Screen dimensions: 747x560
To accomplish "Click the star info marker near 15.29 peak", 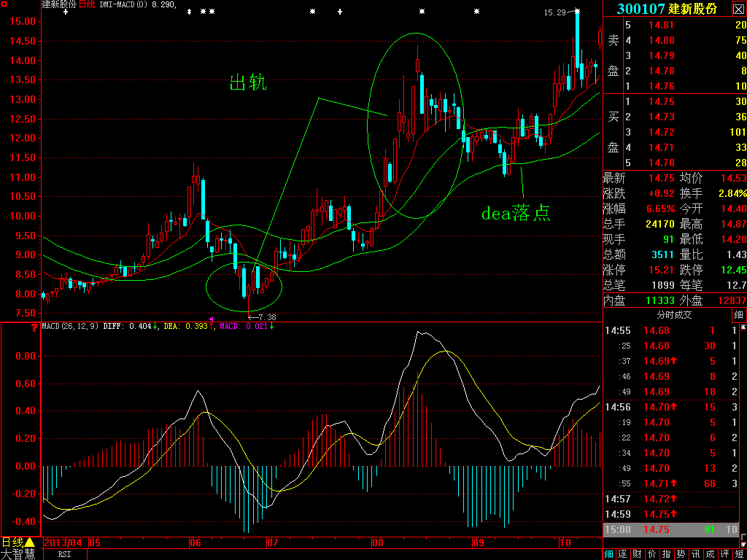I will [x=577, y=11].
